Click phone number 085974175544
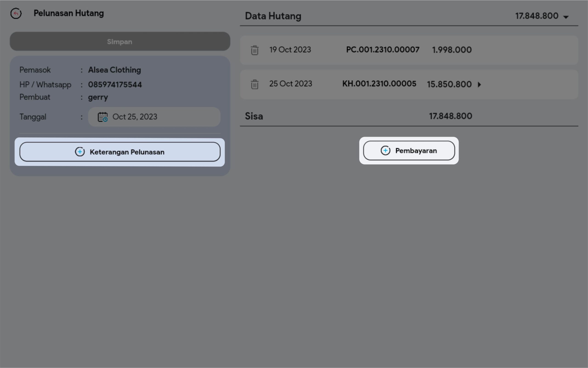Viewport: 588px width, 368px height. coord(115,85)
